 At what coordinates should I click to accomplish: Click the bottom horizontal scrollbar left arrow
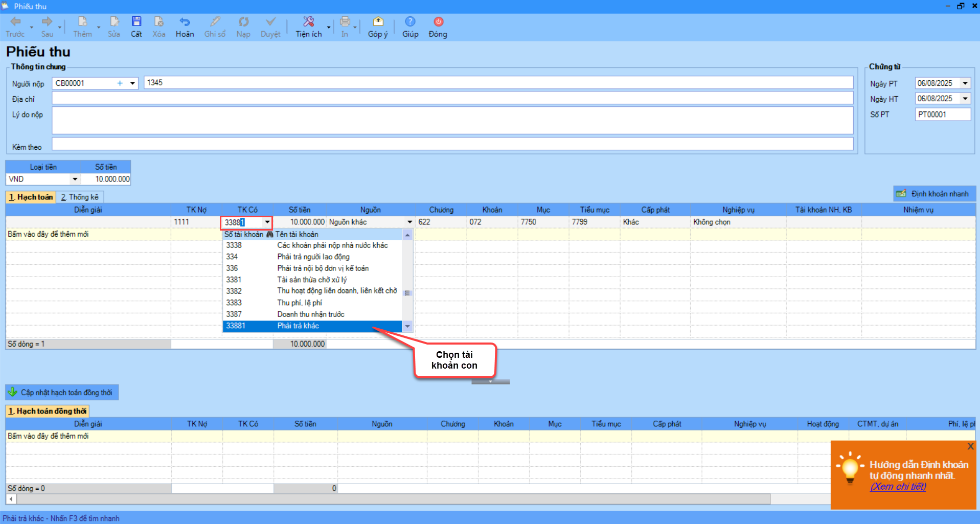(x=11, y=499)
